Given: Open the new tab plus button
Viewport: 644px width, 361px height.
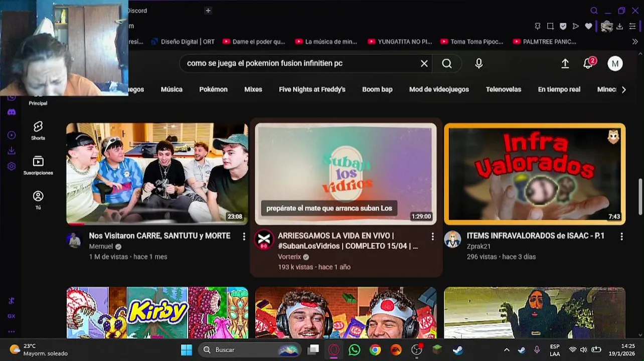Looking at the screenshot, I should point(208,11).
